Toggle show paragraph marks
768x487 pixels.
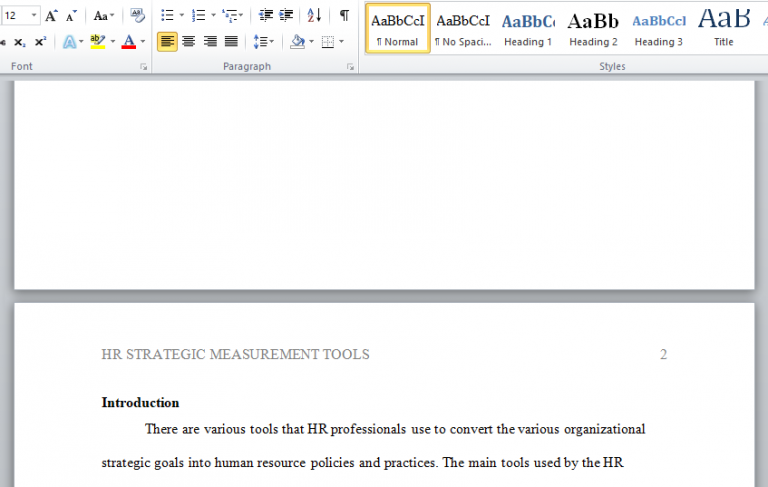pos(344,16)
